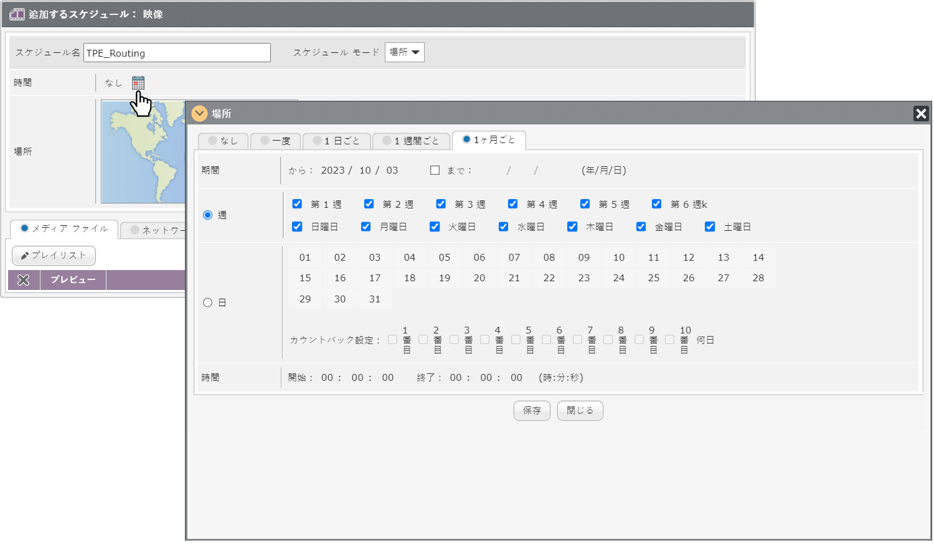Enable the まで end-date checkbox
The image size is (934, 560).
coord(435,170)
